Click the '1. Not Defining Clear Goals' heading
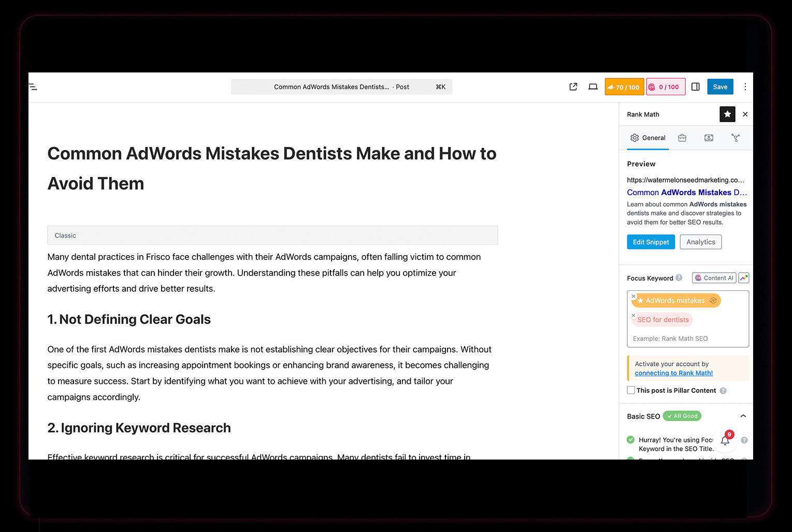792x532 pixels. coord(129,319)
